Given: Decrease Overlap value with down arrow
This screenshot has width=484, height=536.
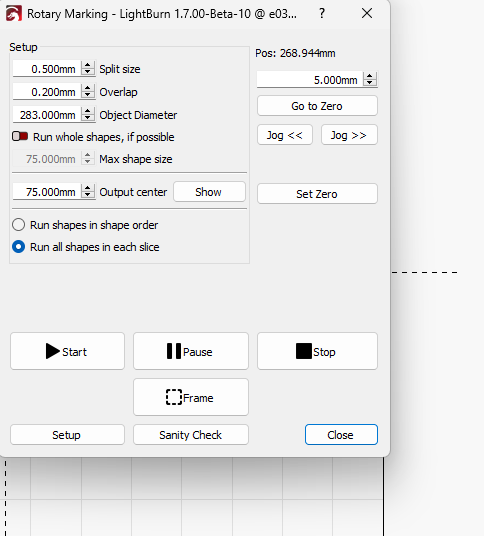Looking at the screenshot, I should [x=88, y=95].
